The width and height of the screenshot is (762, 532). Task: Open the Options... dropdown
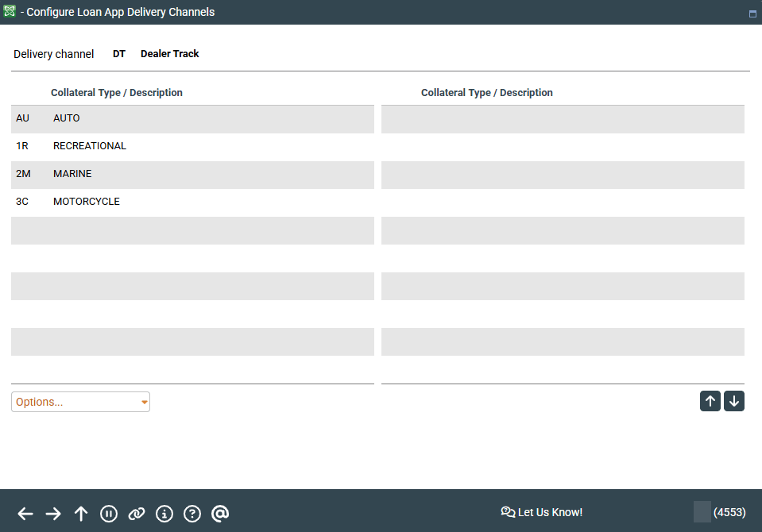tap(75, 402)
